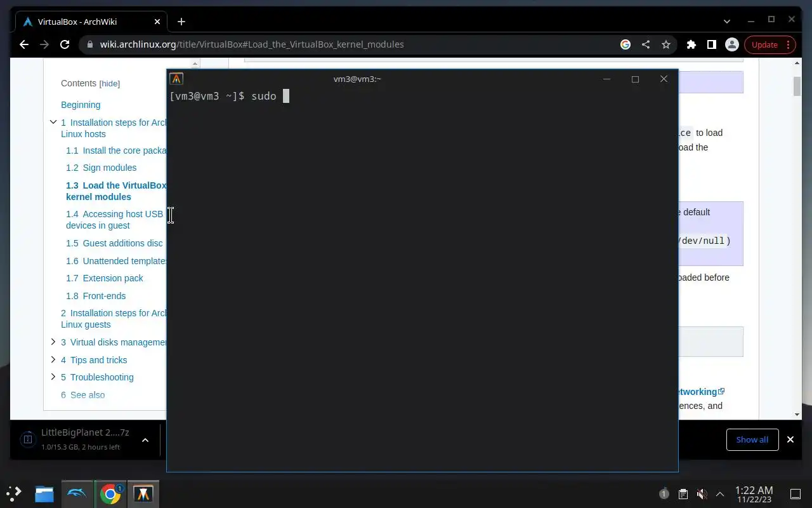The image size is (812, 508).
Task: Click Show all downloads button
Action: pos(752,439)
